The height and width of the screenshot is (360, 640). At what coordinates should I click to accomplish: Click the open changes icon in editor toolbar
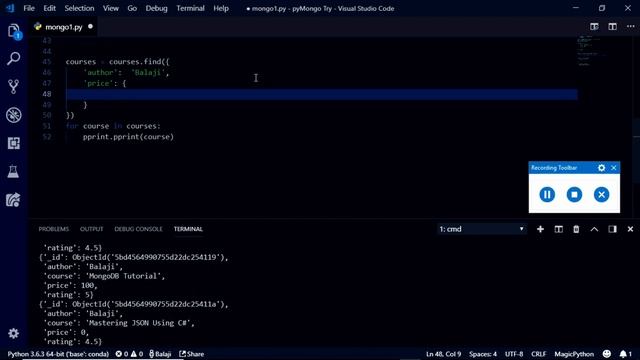tap(594, 27)
